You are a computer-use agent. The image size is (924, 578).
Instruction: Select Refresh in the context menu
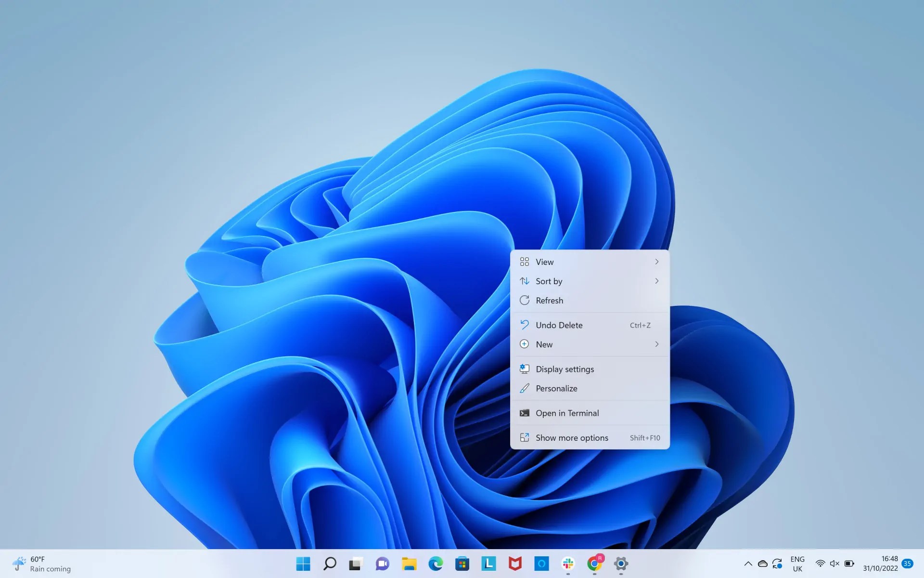(549, 301)
